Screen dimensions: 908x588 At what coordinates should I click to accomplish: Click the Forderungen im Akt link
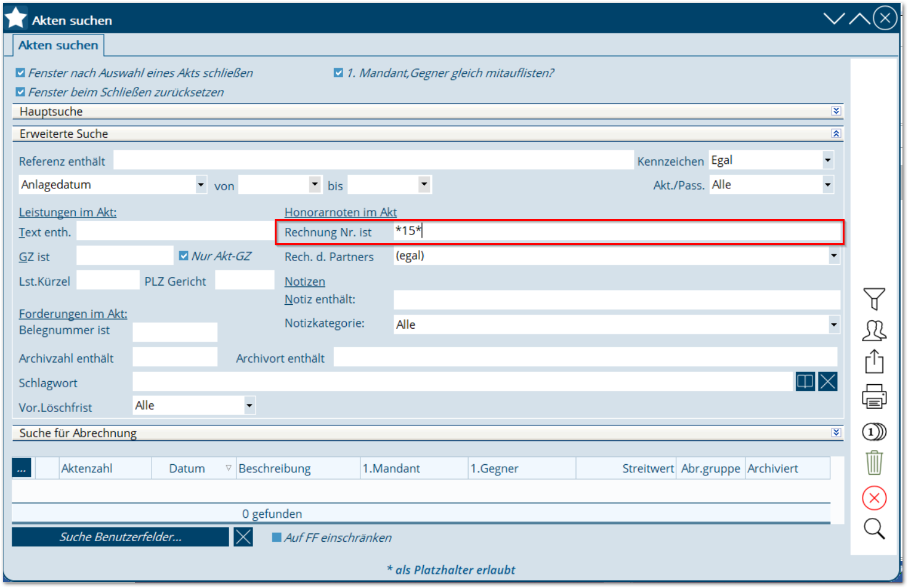(x=73, y=314)
